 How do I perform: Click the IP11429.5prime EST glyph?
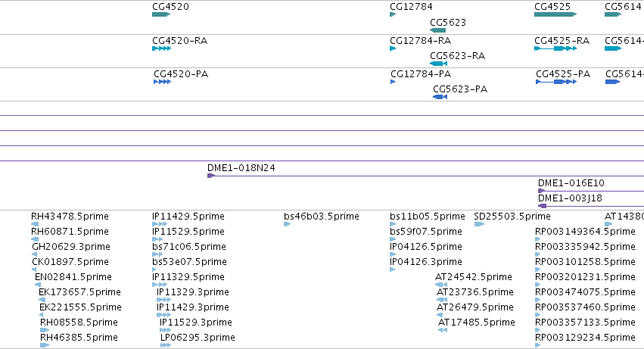point(160,224)
